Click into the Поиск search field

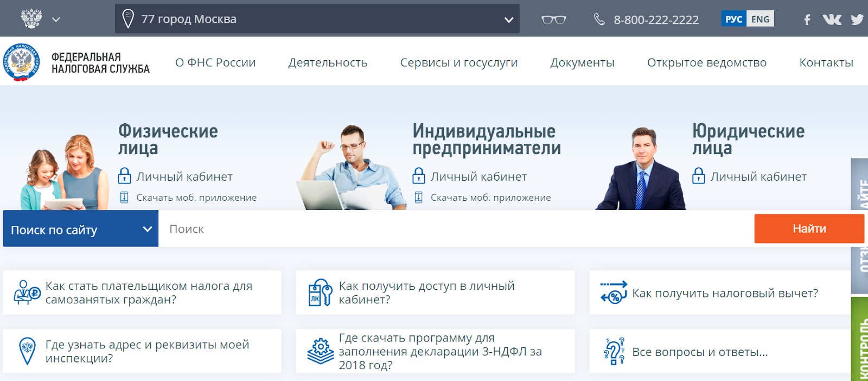click(456, 228)
